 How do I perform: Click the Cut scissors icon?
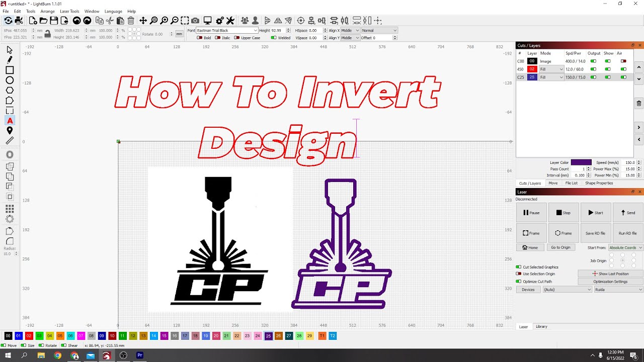pyautogui.click(x=110, y=21)
